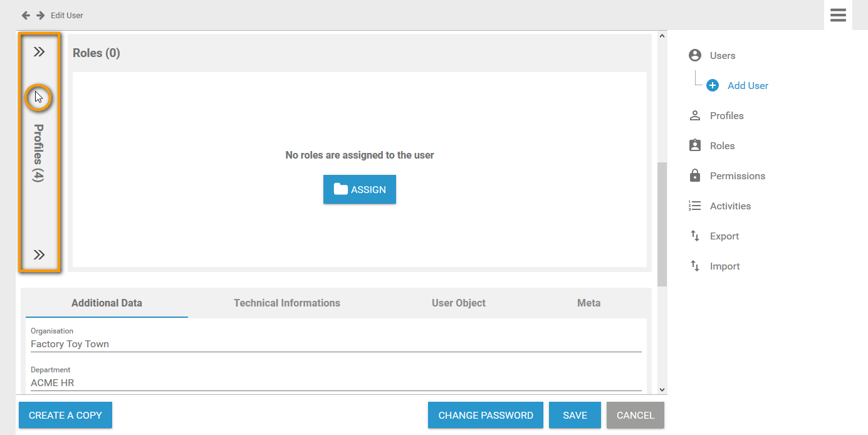Go back with the left arrow
The image size is (868, 435).
pyautogui.click(x=26, y=15)
